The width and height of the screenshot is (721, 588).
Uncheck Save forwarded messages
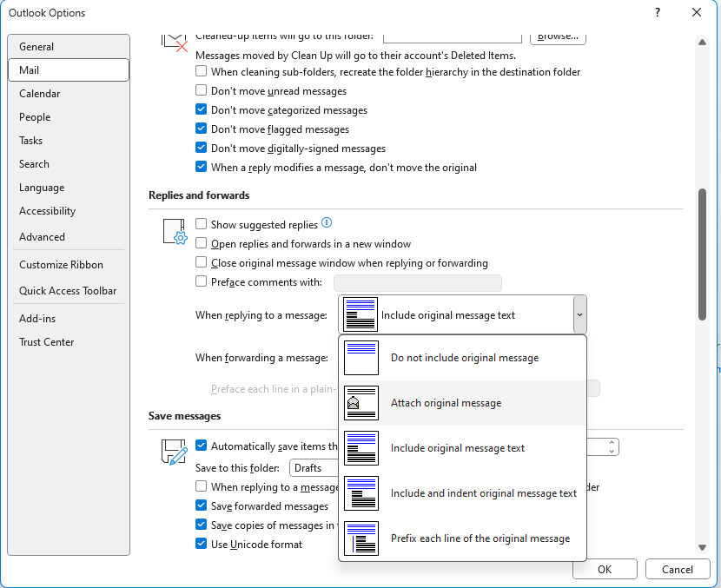[x=201, y=505]
